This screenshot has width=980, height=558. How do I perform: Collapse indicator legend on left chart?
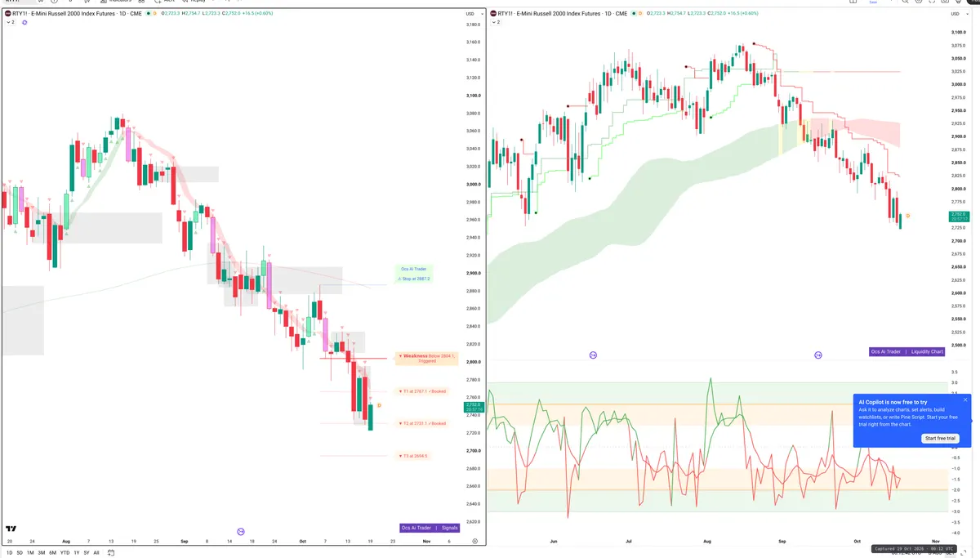(x=11, y=22)
